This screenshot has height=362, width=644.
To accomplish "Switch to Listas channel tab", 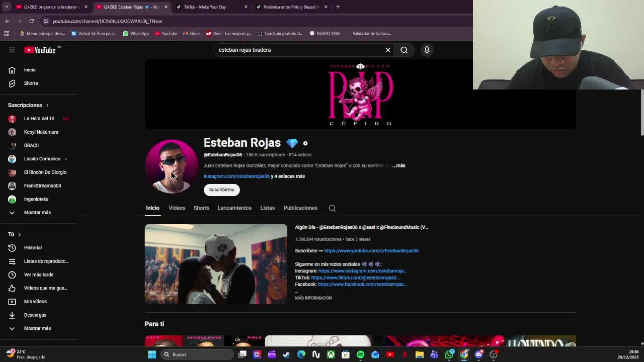I will (268, 208).
